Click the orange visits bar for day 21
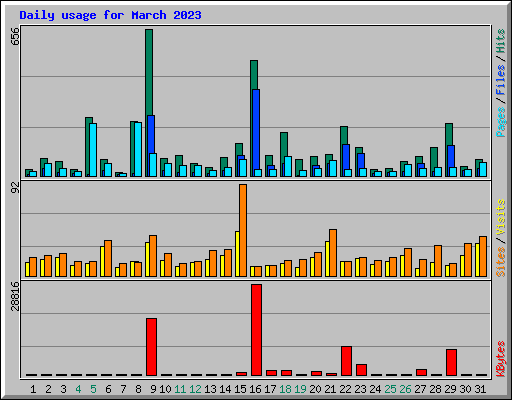512x400 pixels. (333, 253)
